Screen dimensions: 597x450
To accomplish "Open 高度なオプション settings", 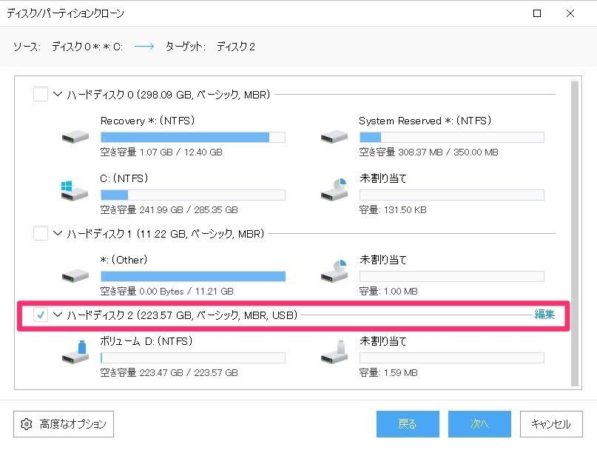I will (x=64, y=424).
